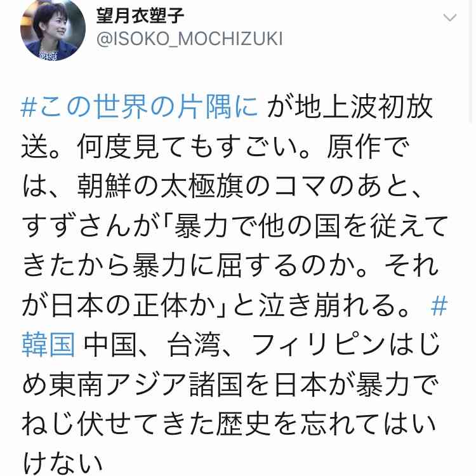Tap the word 東南アジア諸国 in the tweet
Viewport: 476px width, 476px height.
tap(145, 385)
